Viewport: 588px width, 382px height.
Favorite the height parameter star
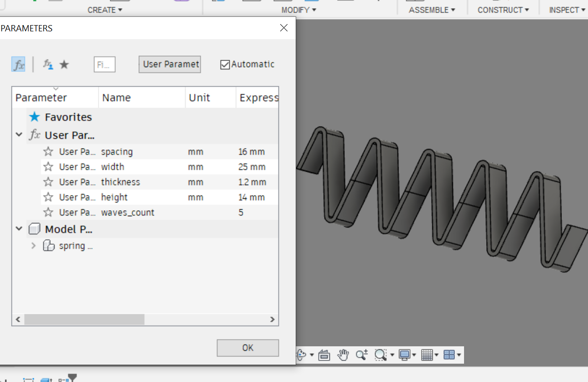48,197
